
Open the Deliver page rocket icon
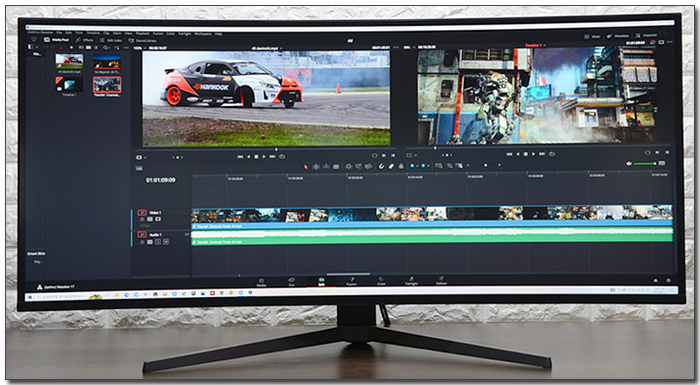[x=441, y=280]
